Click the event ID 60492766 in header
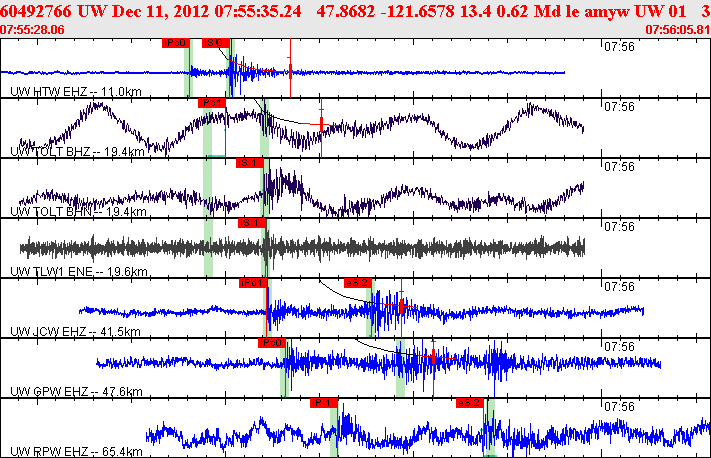The image size is (711, 458). point(36,11)
